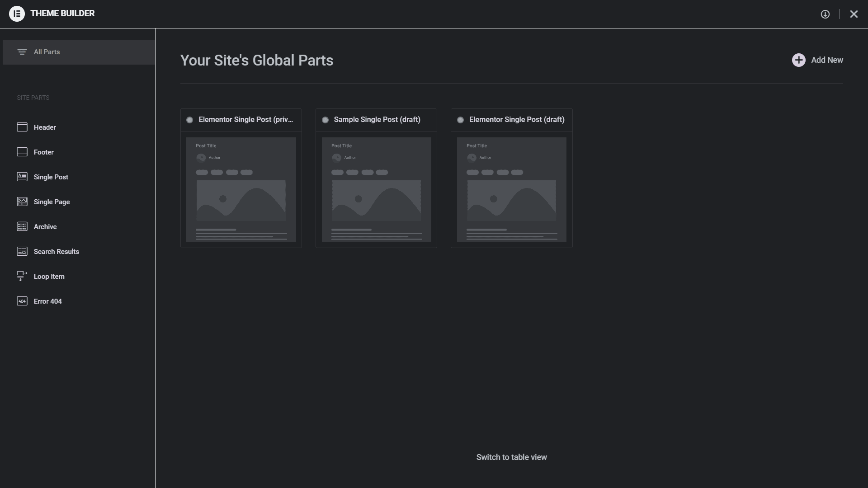868x488 pixels.
Task: Open the Error 404 section icon
Action: click(x=23, y=301)
